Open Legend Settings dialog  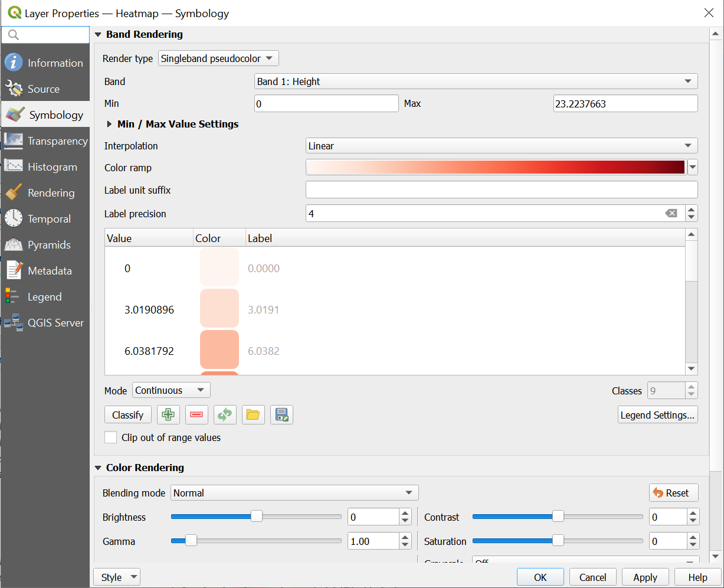click(657, 415)
